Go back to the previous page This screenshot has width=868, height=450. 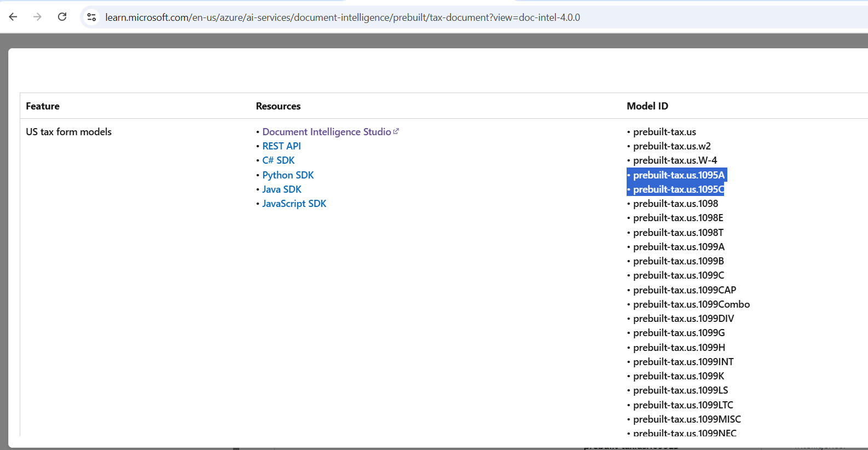click(x=13, y=17)
